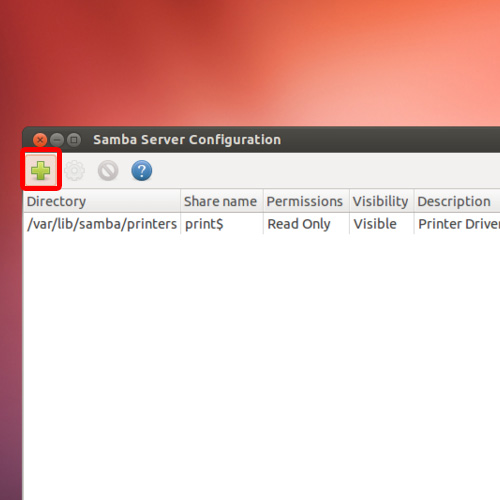Screen dimensions: 500x500
Task: Delete the share using the prohibited-circle icon
Action: tap(108, 170)
